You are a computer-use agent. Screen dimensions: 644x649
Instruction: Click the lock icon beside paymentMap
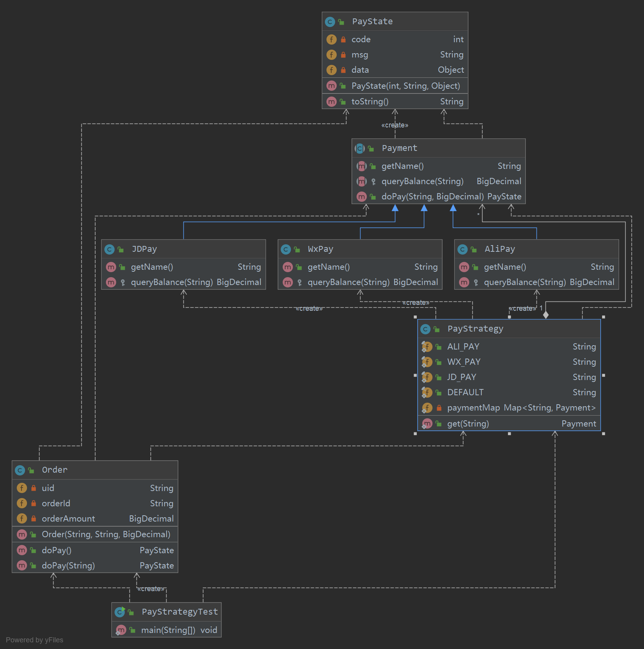(x=439, y=408)
